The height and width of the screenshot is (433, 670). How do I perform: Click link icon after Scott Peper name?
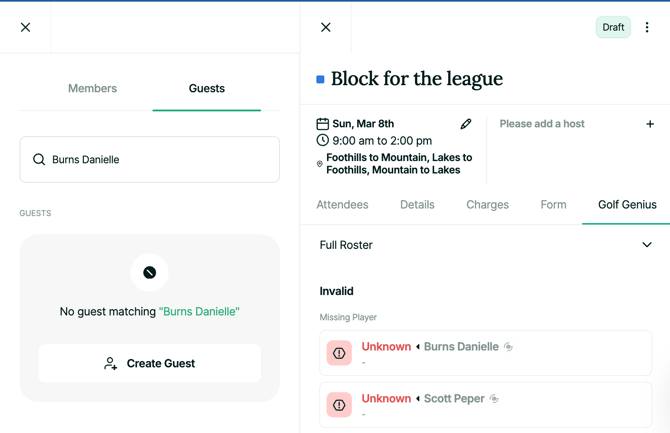pyautogui.click(x=494, y=399)
